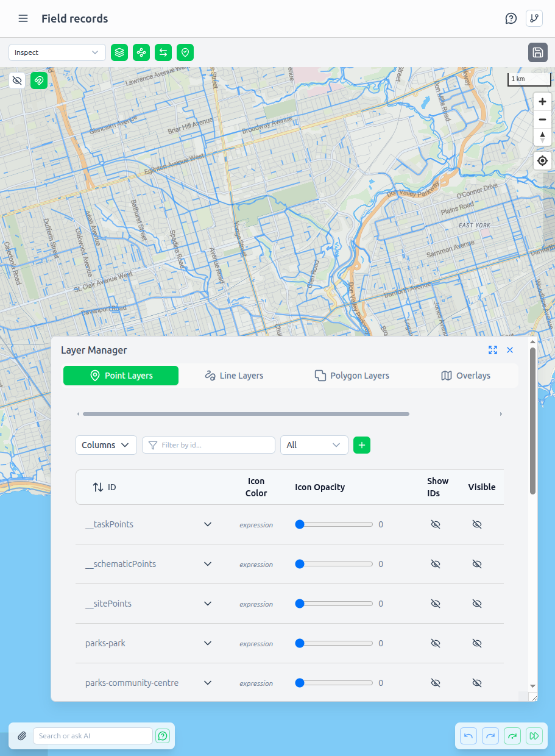Open the Inspect mode dropdown

[57, 52]
